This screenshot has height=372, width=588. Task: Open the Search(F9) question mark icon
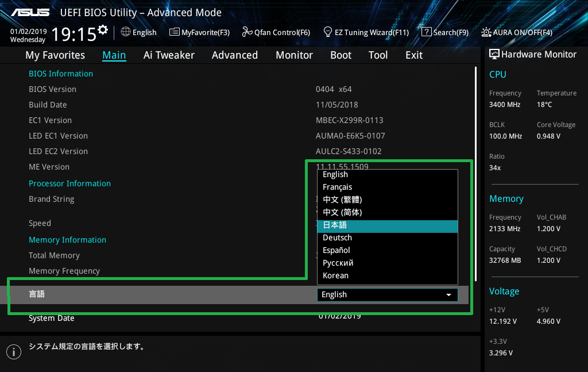[427, 32]
